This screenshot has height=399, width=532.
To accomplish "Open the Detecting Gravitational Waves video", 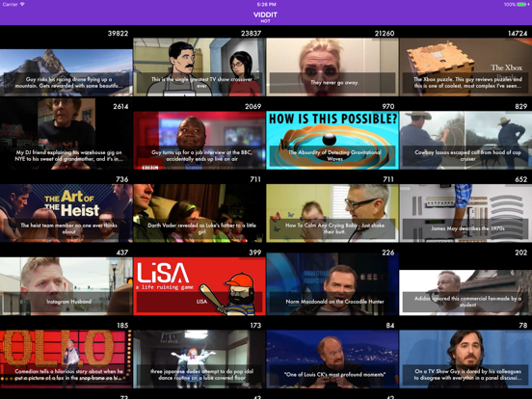I will tap(332, 140).
